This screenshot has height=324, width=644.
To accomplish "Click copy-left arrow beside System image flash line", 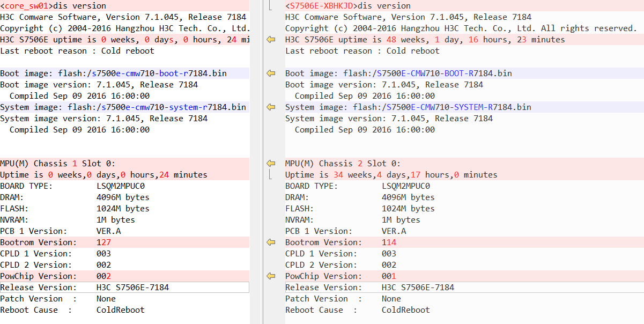I will (x=271, y=107).
